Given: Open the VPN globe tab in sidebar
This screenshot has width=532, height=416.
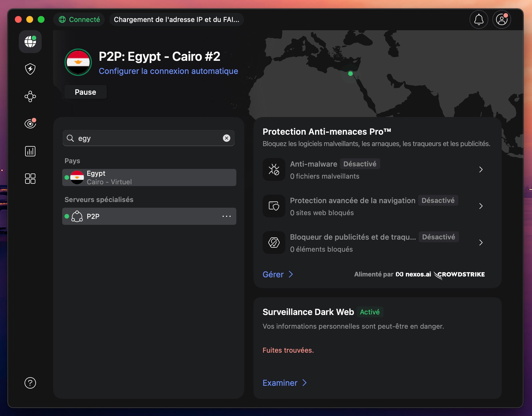Looking at the screenshot, I should click(x=30, y=42).
